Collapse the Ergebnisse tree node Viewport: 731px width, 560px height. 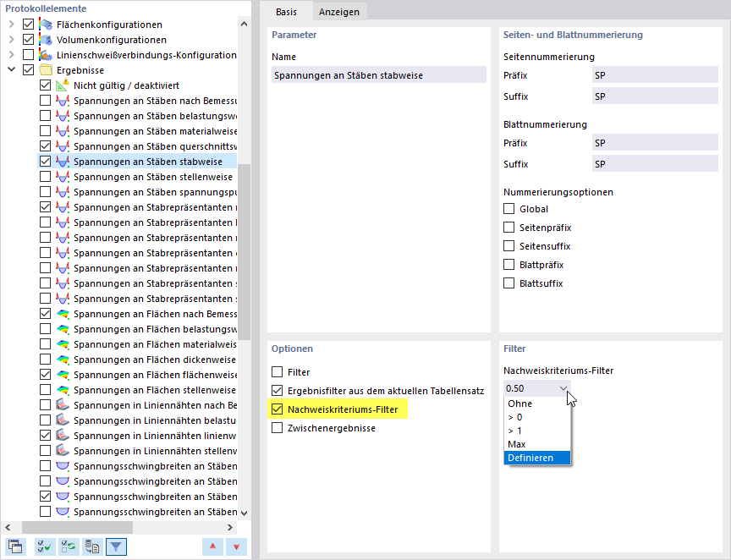point(12,70)
